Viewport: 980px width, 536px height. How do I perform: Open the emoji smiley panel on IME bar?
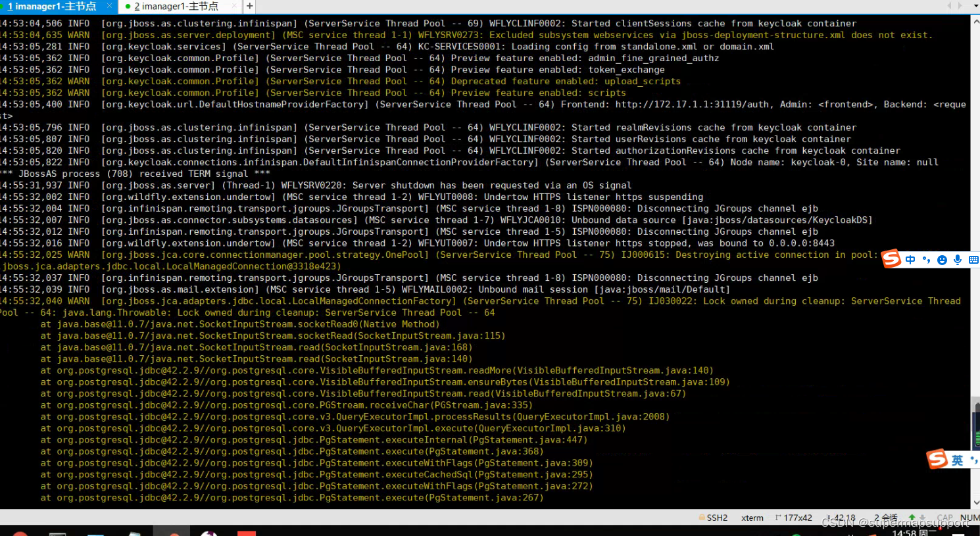pos(942,260)
